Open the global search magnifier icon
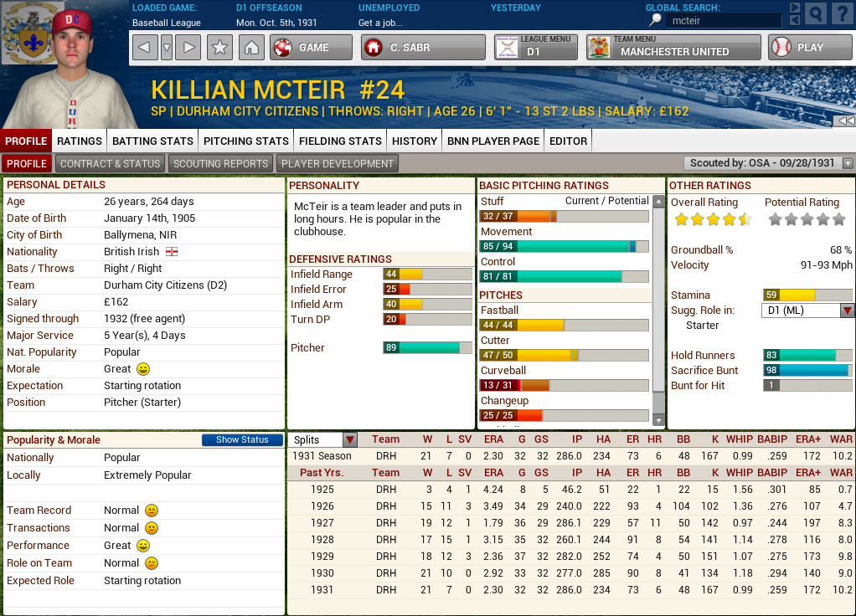Viewport: 856px width, 616px height. pyautogui.click(x=817, y=13)
